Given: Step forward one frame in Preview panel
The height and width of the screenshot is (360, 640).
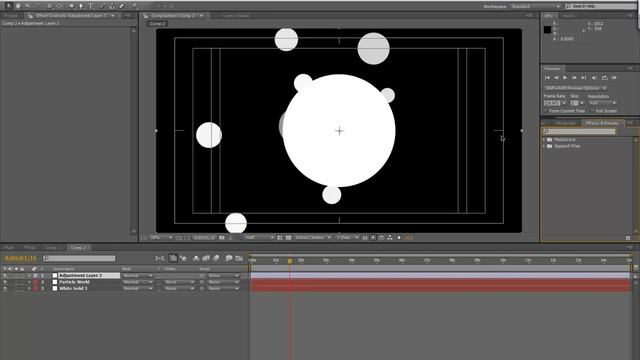Looking at the screenshot, I should [x=575, y=78].
